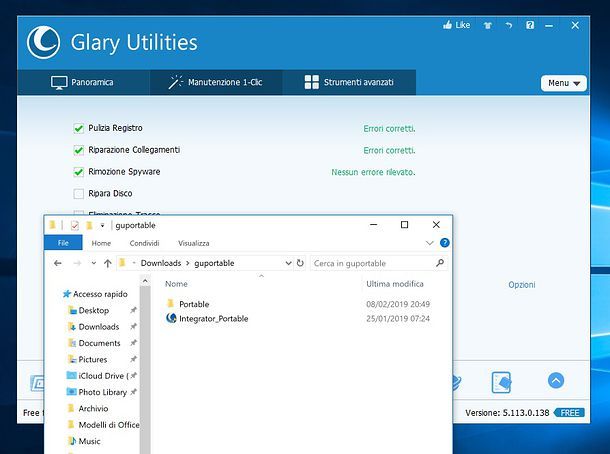Click the date 25/01/2019 07:24
Screen dimensions: 610x454
pyautogui.click(x=398, y=319)
